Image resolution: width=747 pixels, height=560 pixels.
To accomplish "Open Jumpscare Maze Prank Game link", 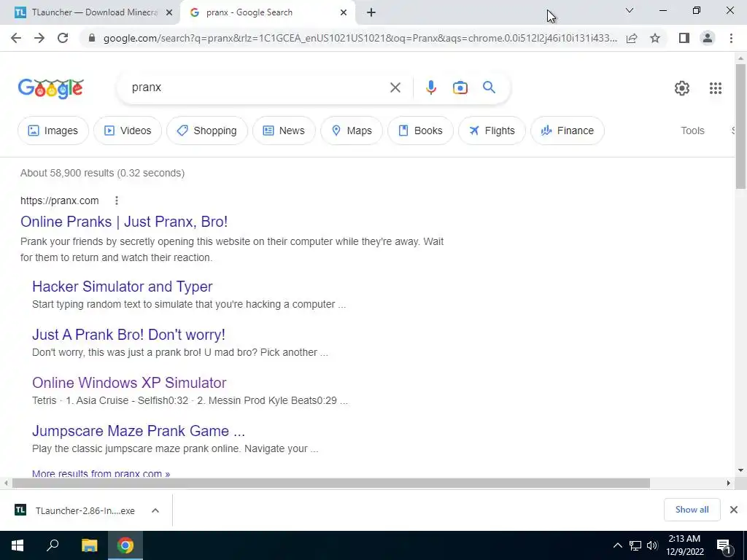I will pyautogui.click(x=138, y=431).
